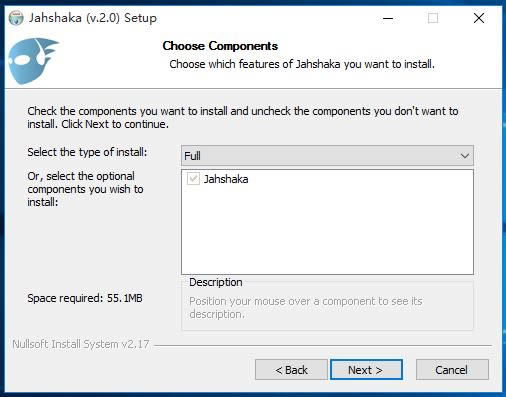Click the chevron arrow of install type combo
Viewport: 506px width, 397px height.
(x=465, y=156)
